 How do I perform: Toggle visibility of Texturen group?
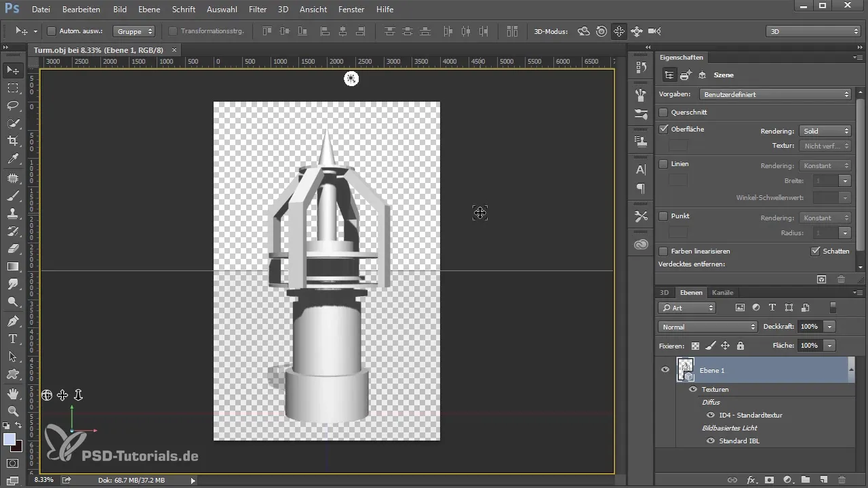693,390
